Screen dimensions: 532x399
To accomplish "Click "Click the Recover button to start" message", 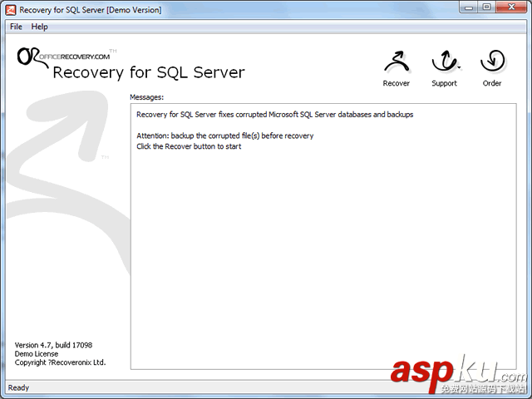I will tap(189, 146).
